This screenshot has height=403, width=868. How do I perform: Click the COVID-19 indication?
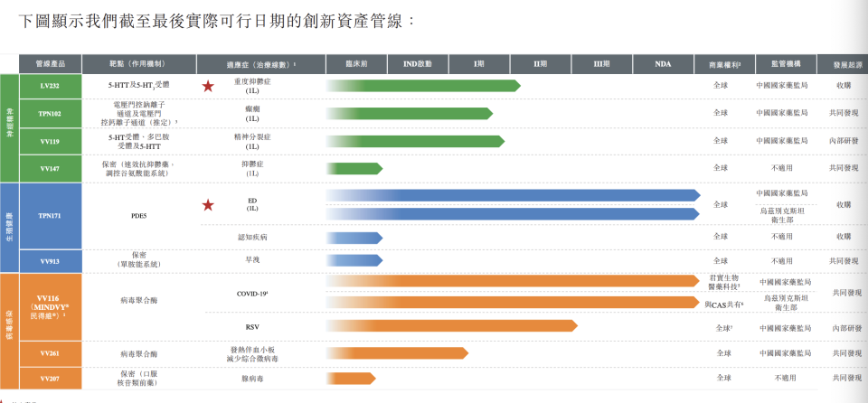[252, 294]
